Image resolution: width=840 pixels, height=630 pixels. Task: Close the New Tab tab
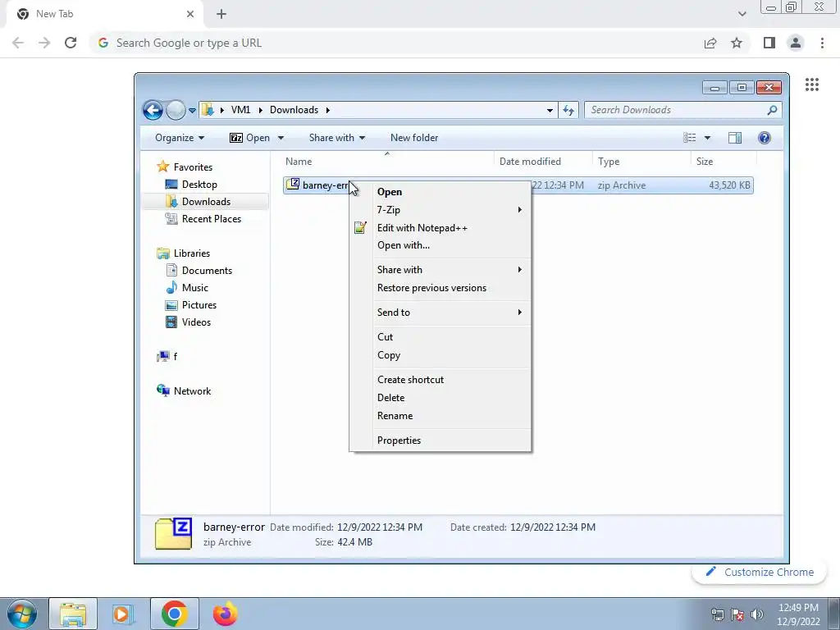(190, 15)
